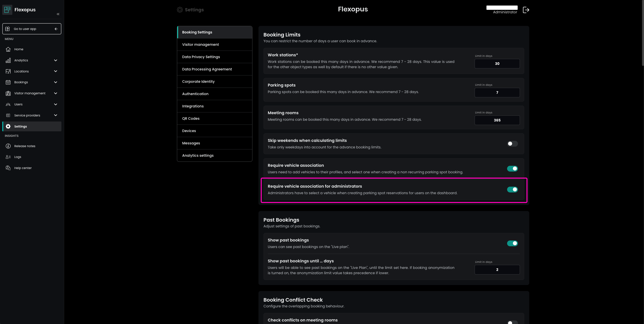Click the Home house icon

[x=8, y=49]
